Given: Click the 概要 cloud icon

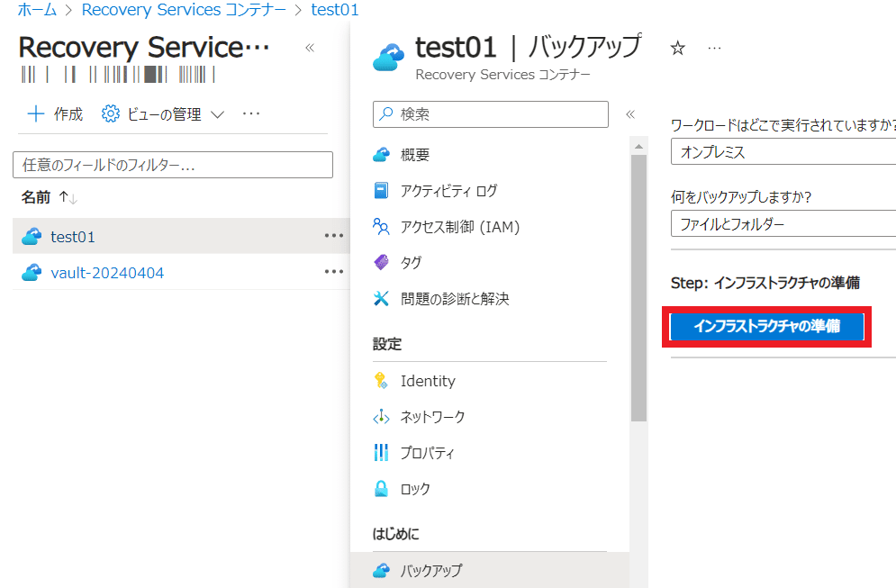Looking at the screenshot, I should [x=381, y=155].
